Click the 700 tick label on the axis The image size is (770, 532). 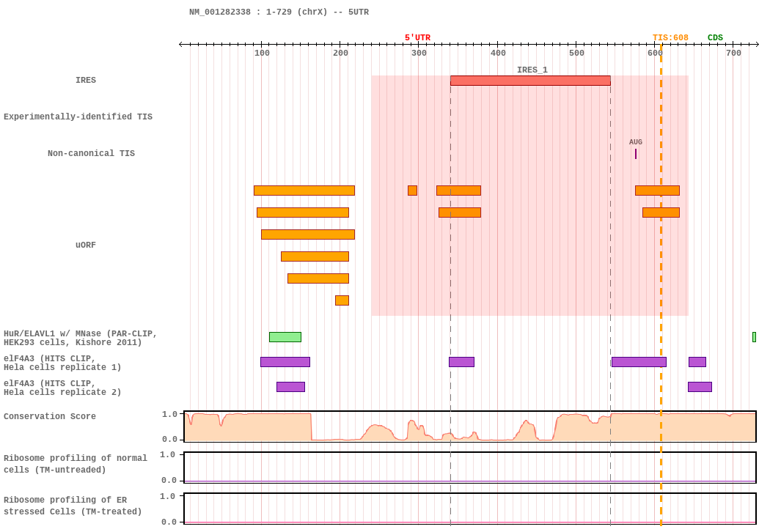coord(733,53)
